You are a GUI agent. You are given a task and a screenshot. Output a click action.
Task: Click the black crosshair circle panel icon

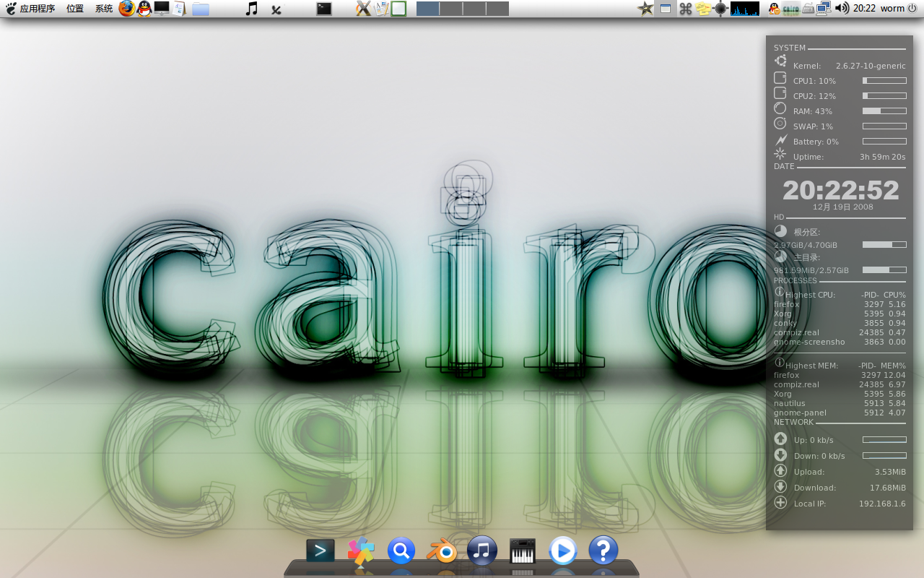click(720, 9)
